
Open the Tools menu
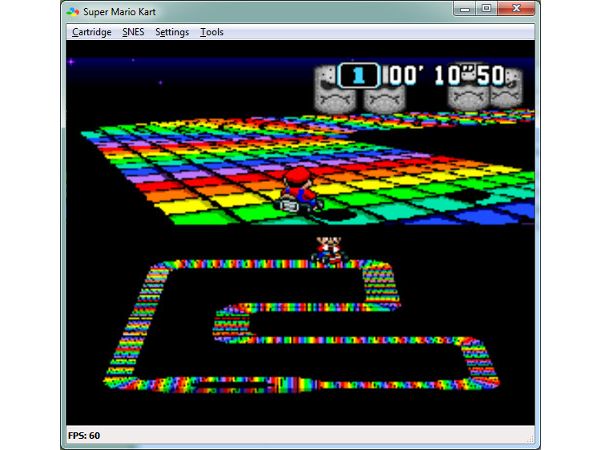pyautogui.click(x=212, y=32)
